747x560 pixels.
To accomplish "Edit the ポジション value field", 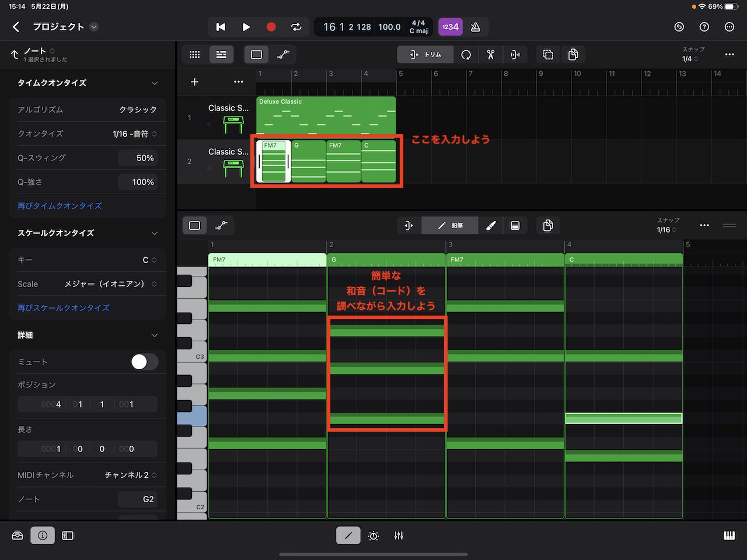I will pos(88,404).
